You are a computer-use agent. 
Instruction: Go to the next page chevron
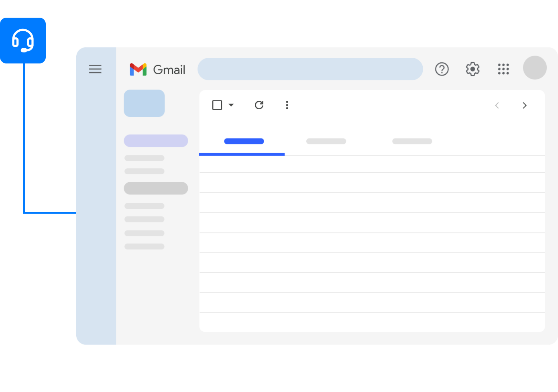click(x=524, y=105)
